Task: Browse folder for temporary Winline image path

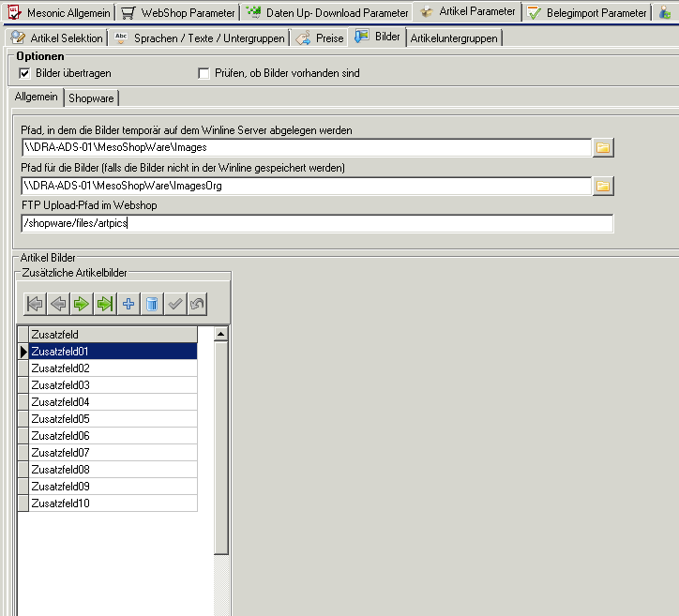Action: [x=603, y=147]
